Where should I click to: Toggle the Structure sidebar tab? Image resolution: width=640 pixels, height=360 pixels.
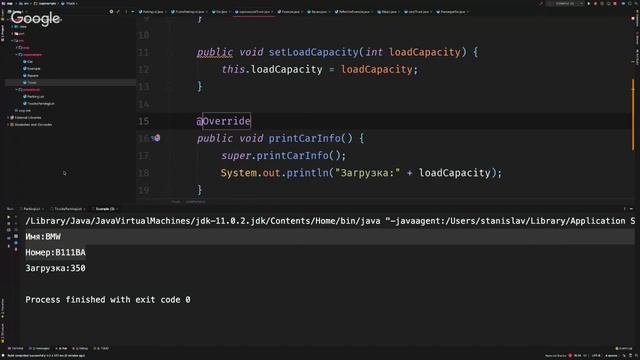(x=2, y=333)
